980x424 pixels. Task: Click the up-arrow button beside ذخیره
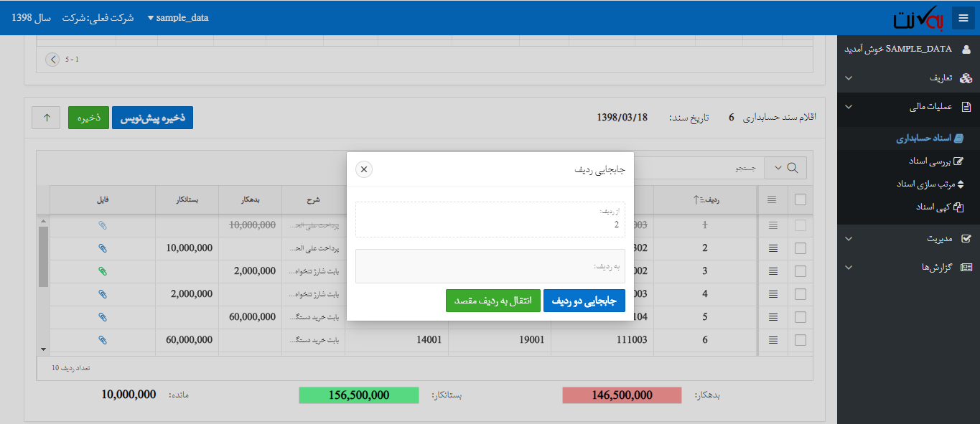click(x=47, y=118)
